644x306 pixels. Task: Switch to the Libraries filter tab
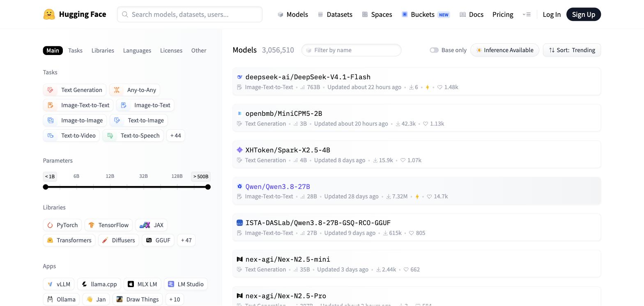pyautogui.click(x=103, y=51)
